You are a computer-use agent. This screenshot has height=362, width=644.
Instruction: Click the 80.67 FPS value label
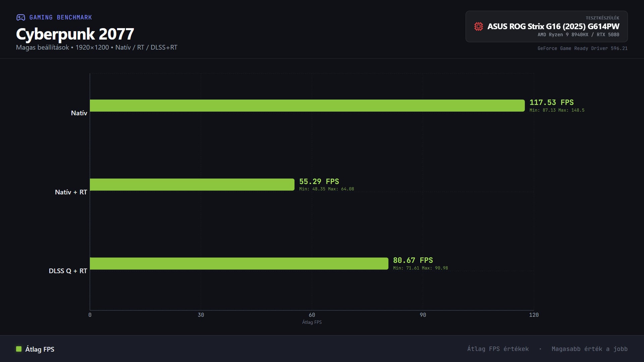tap(413, 260)
